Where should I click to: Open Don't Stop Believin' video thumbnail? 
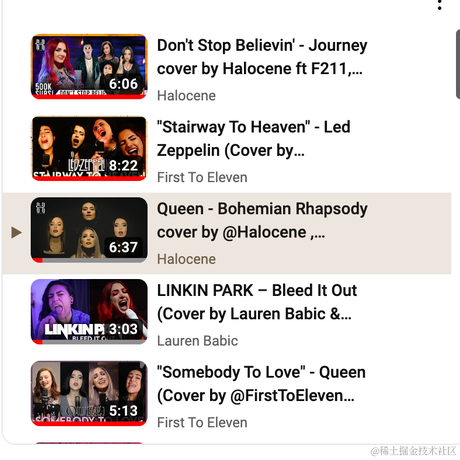89,66
